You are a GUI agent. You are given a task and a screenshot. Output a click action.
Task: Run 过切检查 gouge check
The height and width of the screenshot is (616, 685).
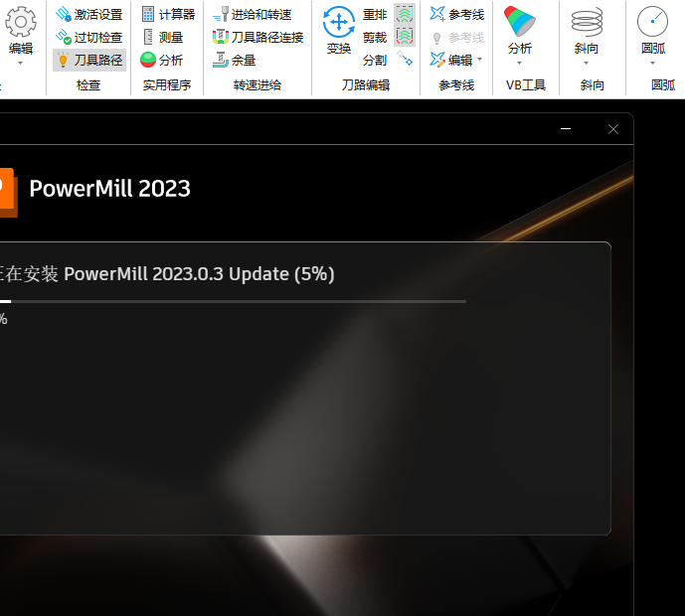pyautogui.click(x=89, y=37)
